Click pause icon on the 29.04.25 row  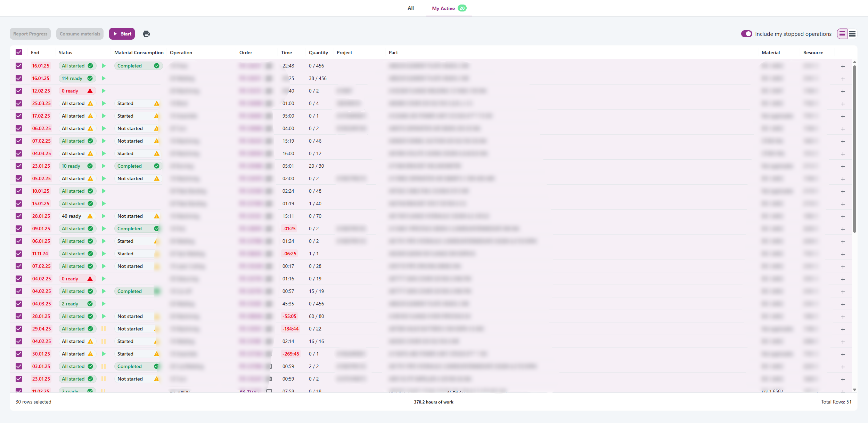104,329
